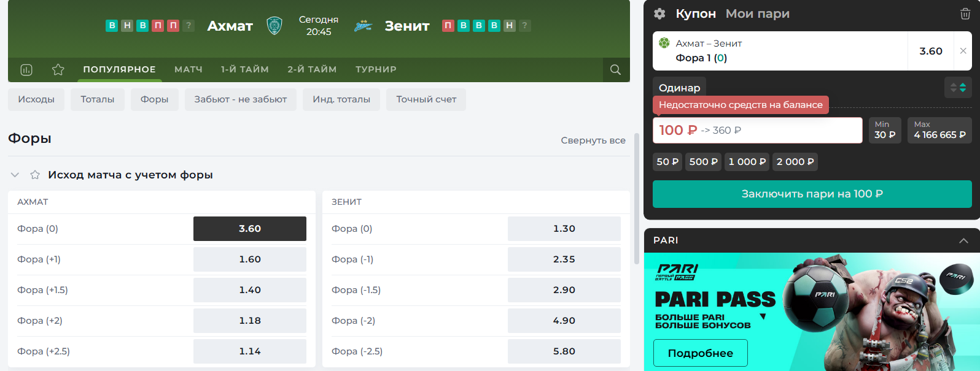Select Зенит Фора (-2.5) odds 5.80
The height and width of the screenshot is (371, 980).
click(x=564, y=351)
